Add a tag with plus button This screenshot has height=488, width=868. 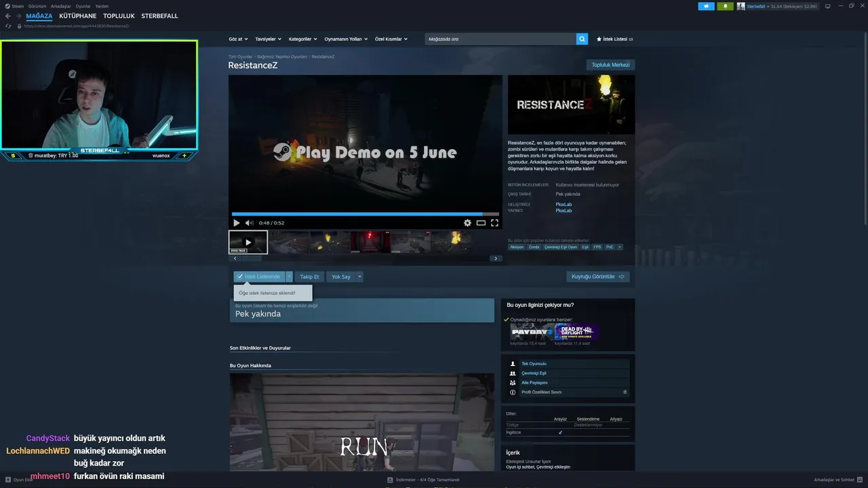click(x=619, y=247)
